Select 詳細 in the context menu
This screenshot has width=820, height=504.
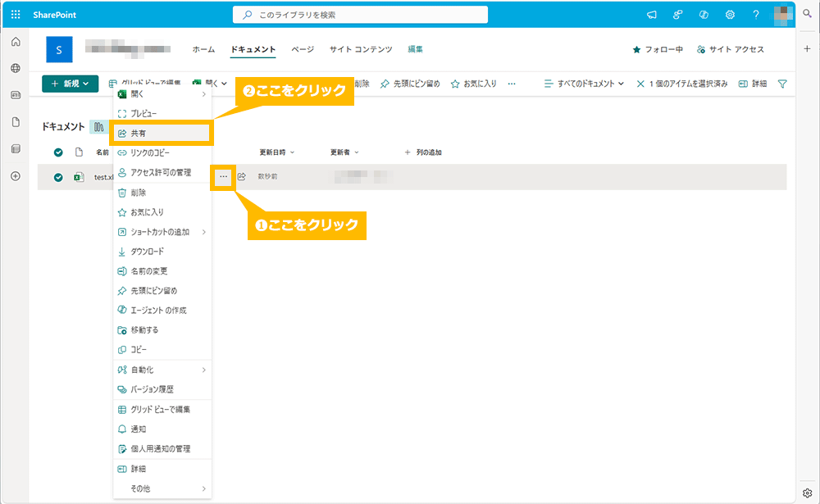click(x=162, y=469)
